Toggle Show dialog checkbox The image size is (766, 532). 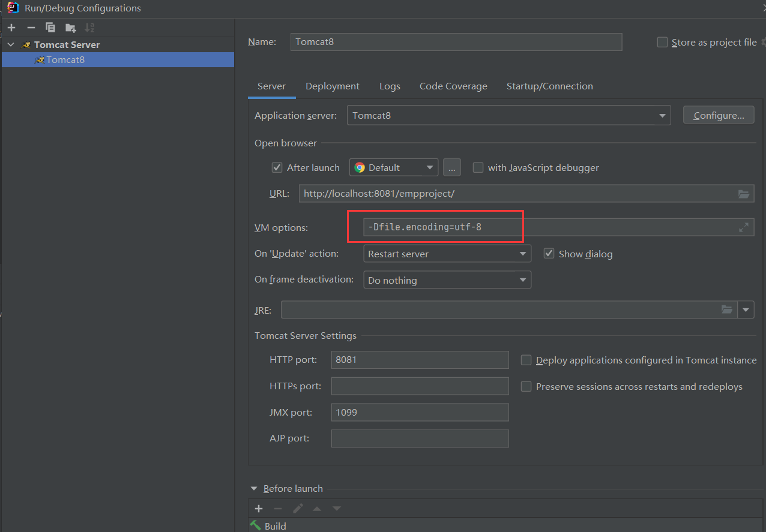pyautogui.click(x=549, y=254)
